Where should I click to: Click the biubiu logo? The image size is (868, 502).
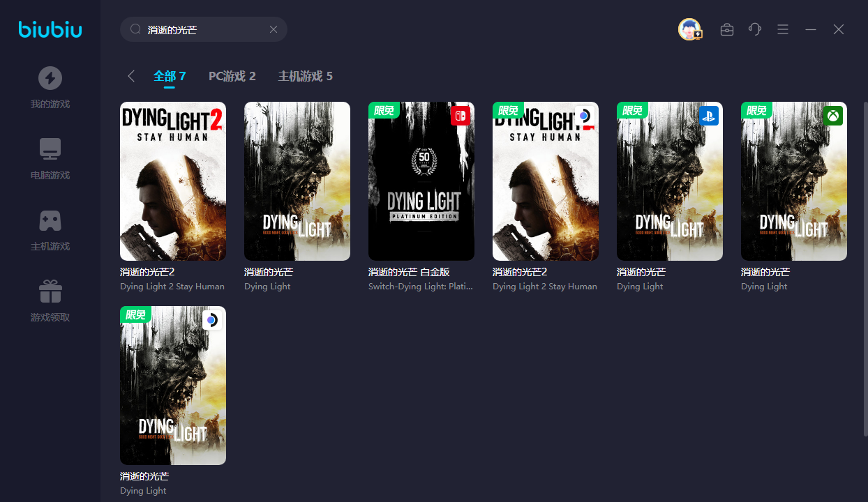[50, 29]
